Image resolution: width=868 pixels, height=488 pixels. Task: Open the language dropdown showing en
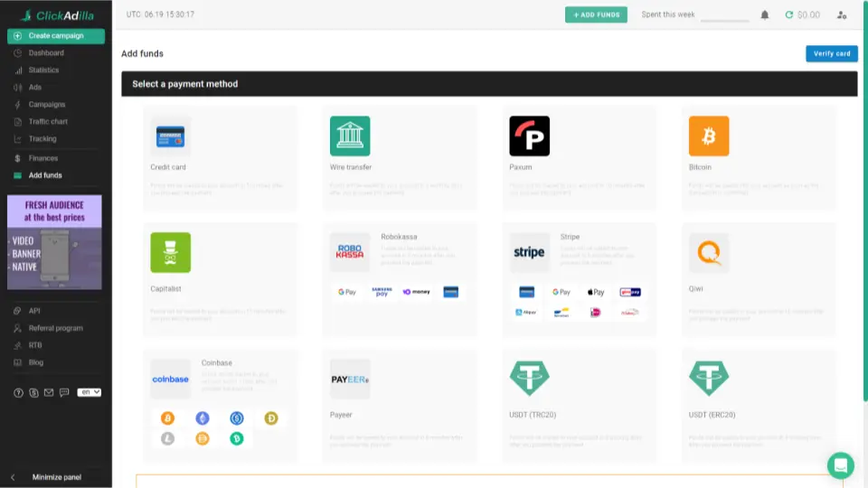click(x=90, y=392)
